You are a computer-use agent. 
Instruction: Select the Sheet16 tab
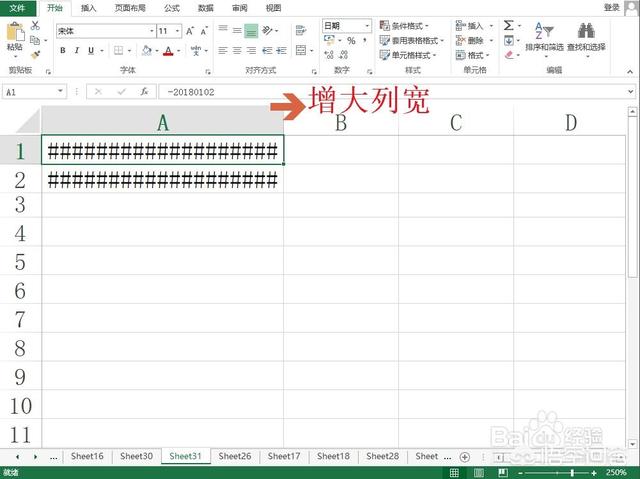coord(87,456)
